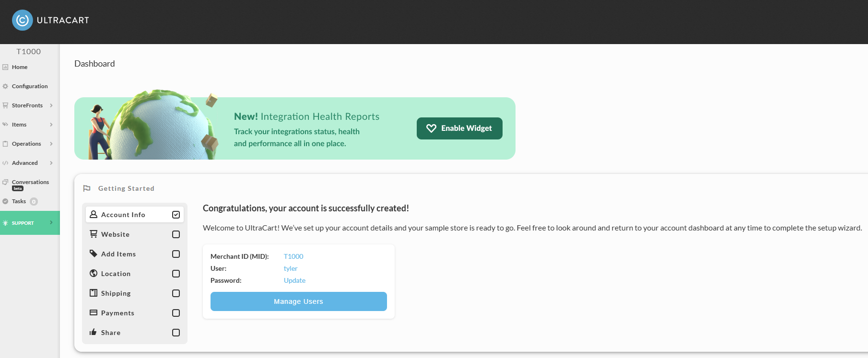The height and width of the screenshot is (358, 868).
Task: Click the Location globe icon
Action: point(94,273)
